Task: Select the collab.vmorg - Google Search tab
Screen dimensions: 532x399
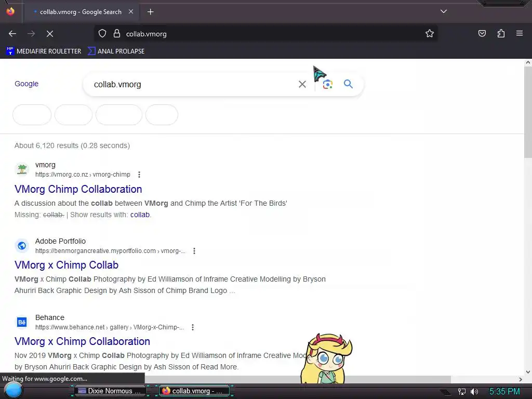Action: coord(81,12)
